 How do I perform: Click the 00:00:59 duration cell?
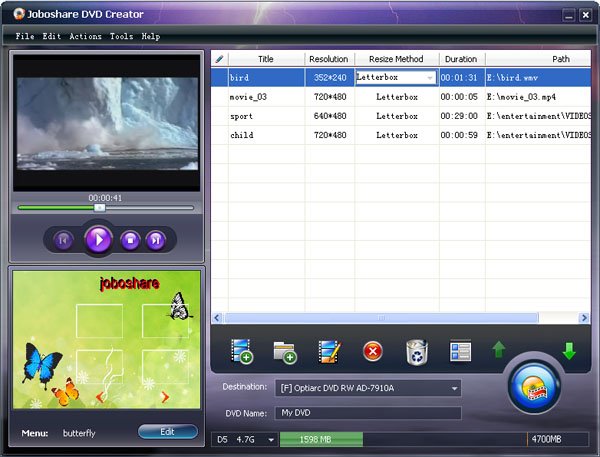tap(462, 135)
